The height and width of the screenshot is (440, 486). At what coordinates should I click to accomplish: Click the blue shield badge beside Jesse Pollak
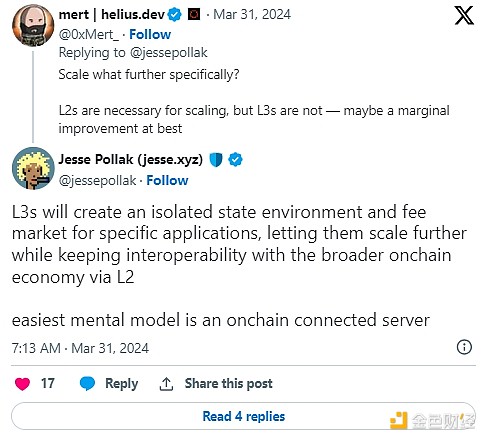(216, 160)
